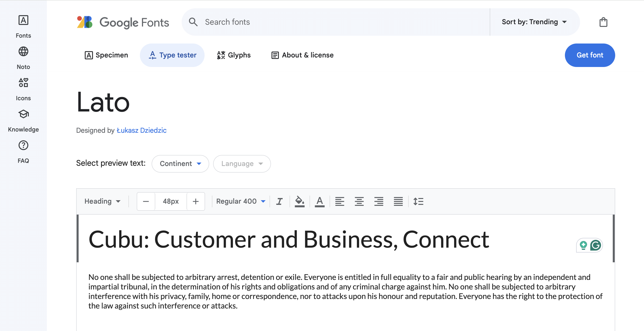Click the Get font button

coord(590,55)
